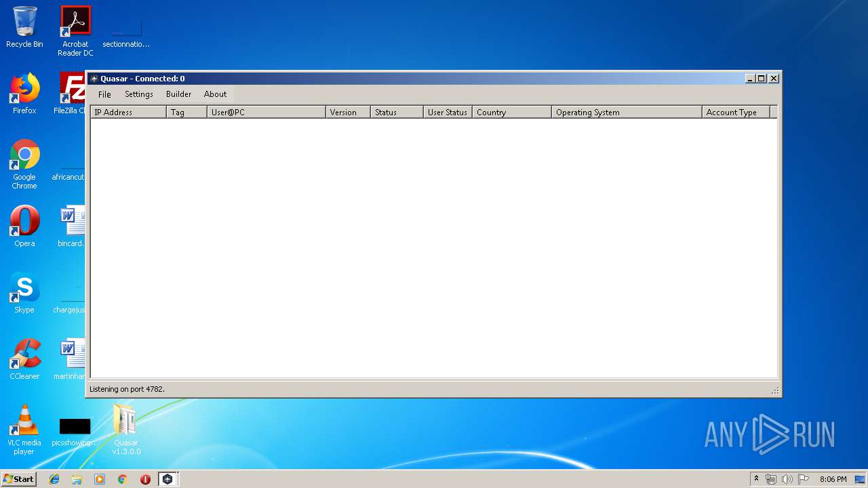This screenshot has height=488, width=868.
Task: Select the CCleaner desktop icon
Action: [24, 359]
